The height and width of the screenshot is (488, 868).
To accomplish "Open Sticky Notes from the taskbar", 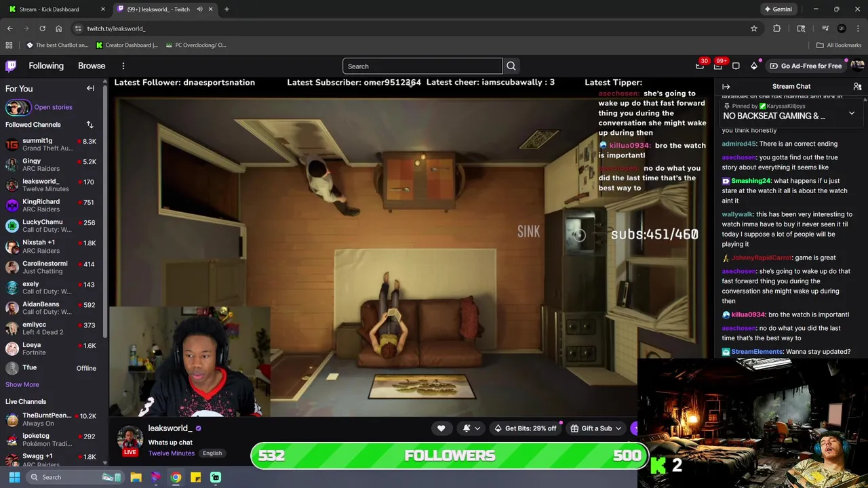I will coord(195,477).
